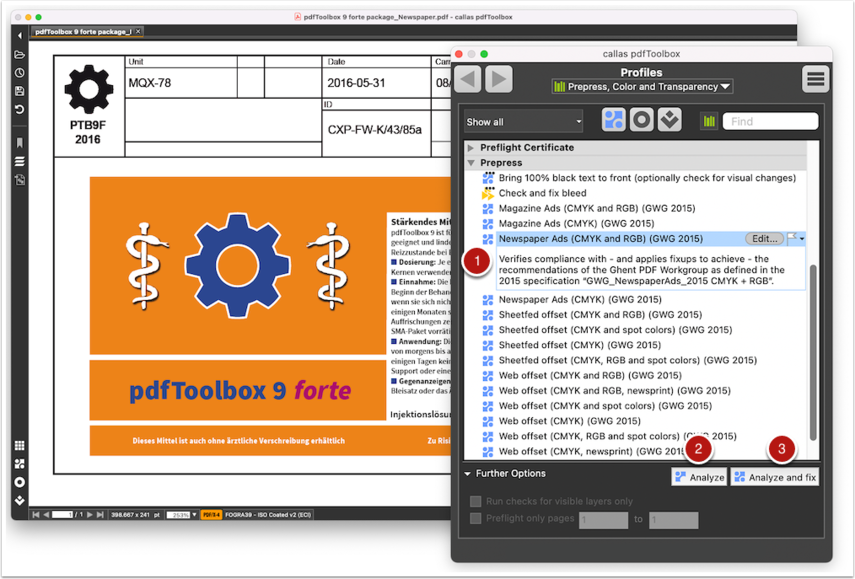The image size is (855, 579).
Task: Open Checks from the main window sidebar
Action: [20, 482]
